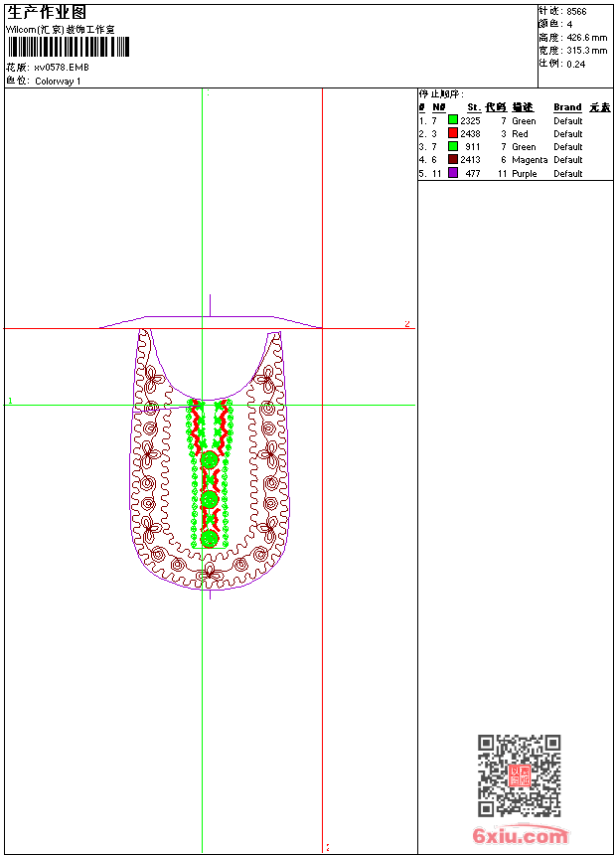This screenshot has height=855, width=616.
Task: Click the green swatch beside 2325 stitches
Action: coord(452,120)
